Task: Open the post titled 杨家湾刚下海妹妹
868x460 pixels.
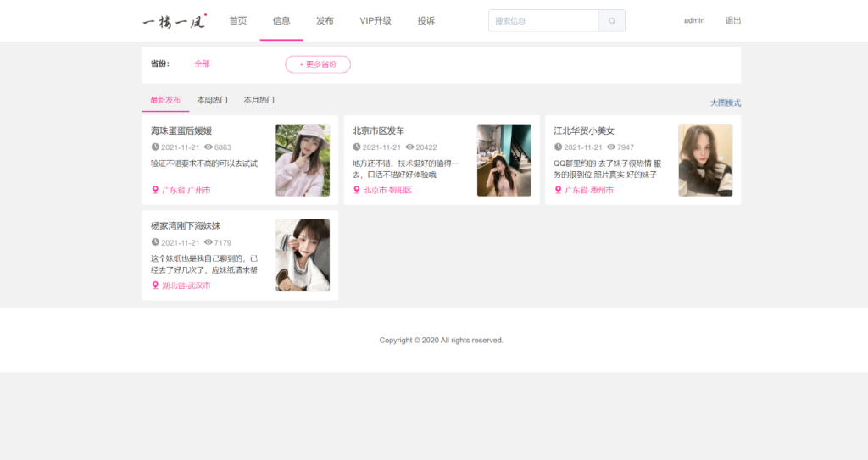Action: tap(186, 226)
